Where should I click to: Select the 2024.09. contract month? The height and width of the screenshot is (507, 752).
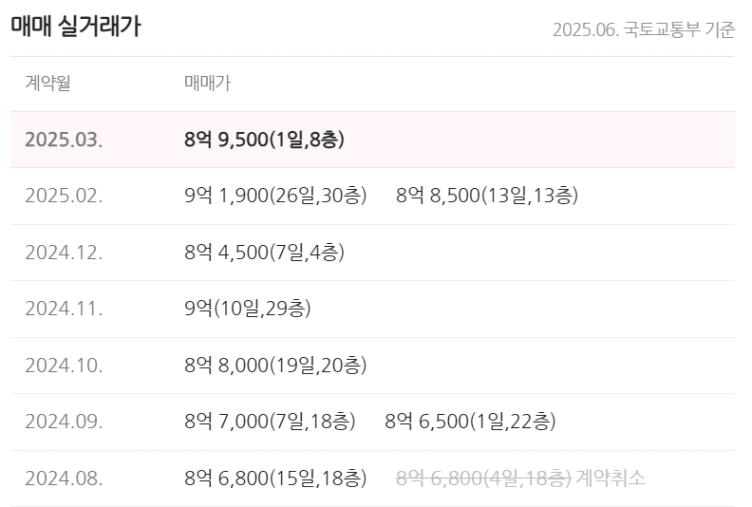64,421
